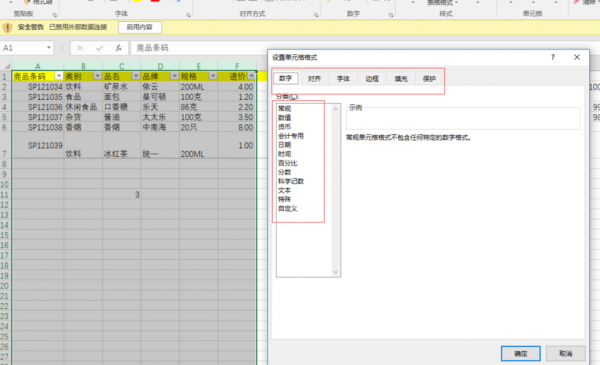Open the 进价 filter dropdown
Screen dimensions: 600x365
(251, 76)
